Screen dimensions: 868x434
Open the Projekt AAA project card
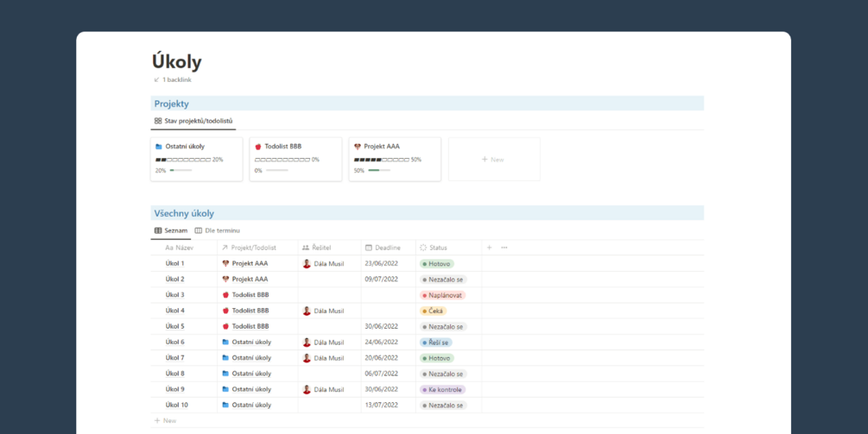(395, 160)
